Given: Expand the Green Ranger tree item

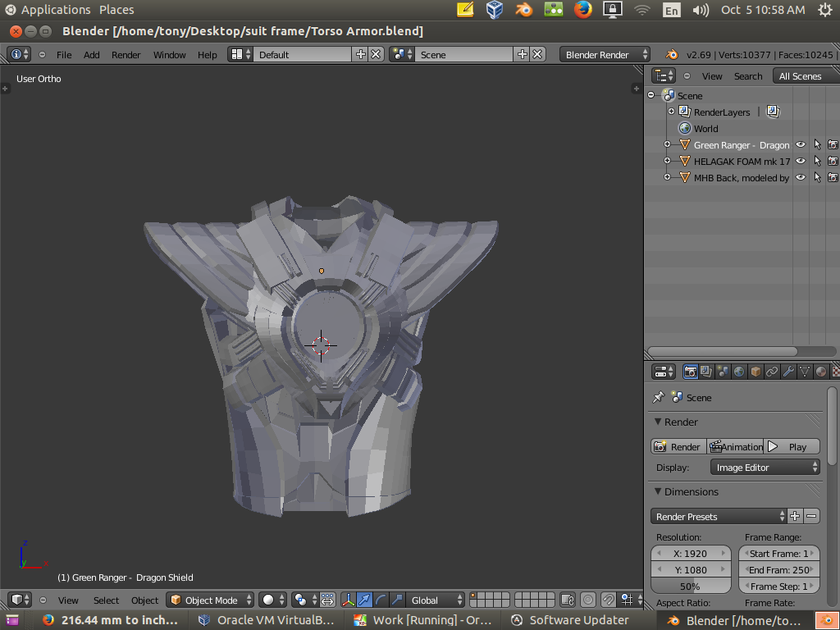Looking at the screenshot, I should (667, 144).
